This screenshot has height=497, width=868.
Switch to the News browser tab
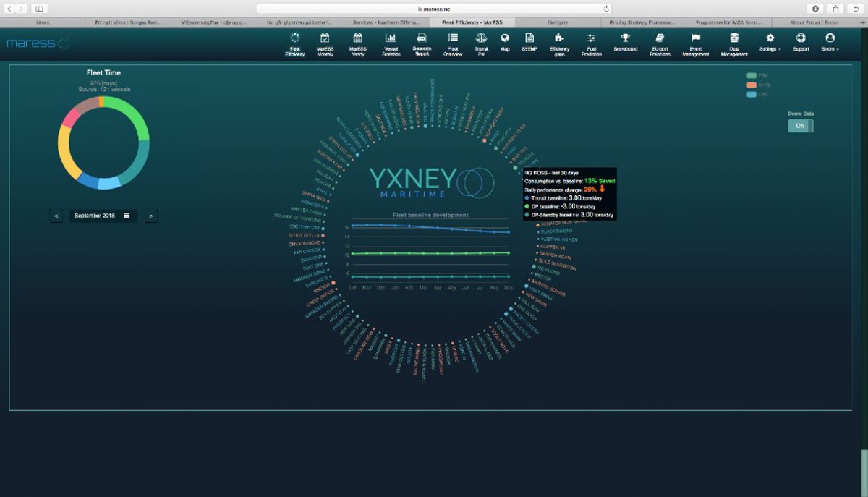pyautogui.click(x=43, y=22)
